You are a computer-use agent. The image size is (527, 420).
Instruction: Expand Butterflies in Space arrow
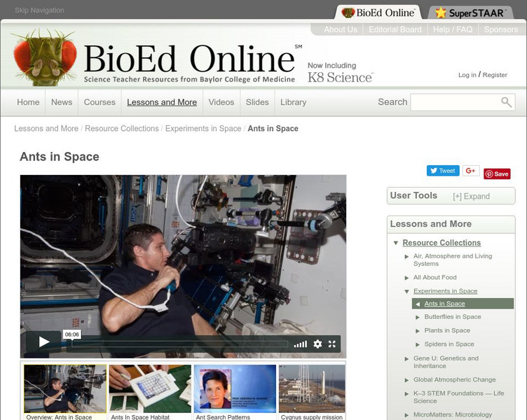coord(418,317)
